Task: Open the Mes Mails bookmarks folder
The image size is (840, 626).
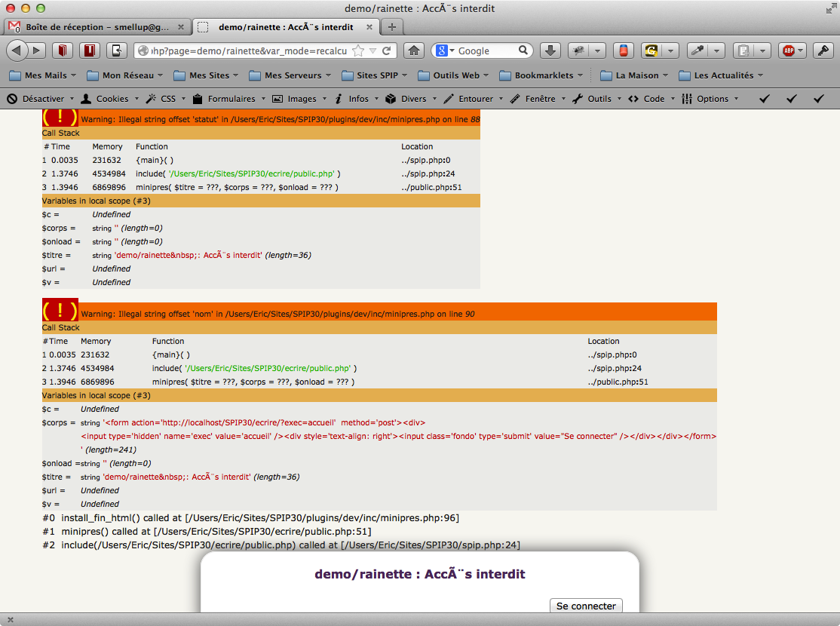Action: click(43, 75)
